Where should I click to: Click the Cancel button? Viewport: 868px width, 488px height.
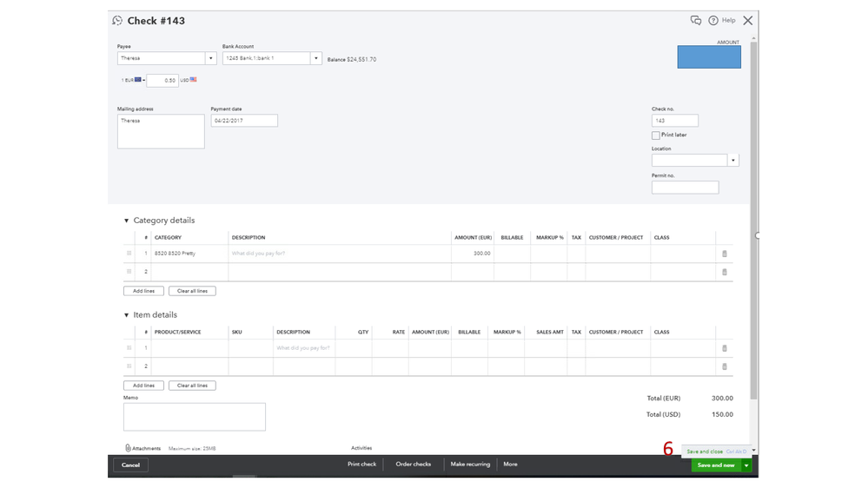click(x=130, y=465)
